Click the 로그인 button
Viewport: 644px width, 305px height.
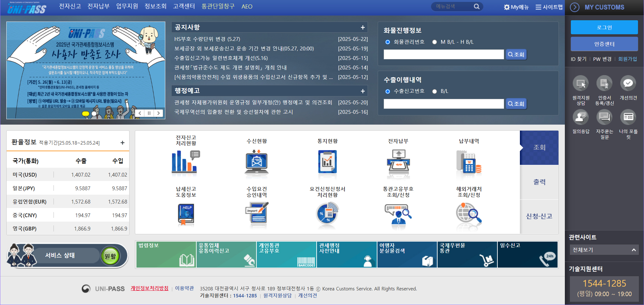604,27
